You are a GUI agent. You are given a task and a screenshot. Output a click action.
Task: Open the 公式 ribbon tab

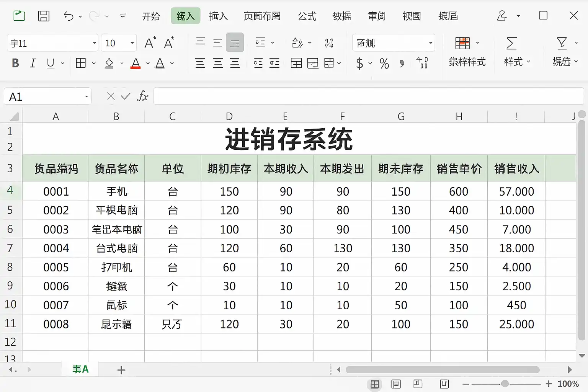click(x=307, y=16)
